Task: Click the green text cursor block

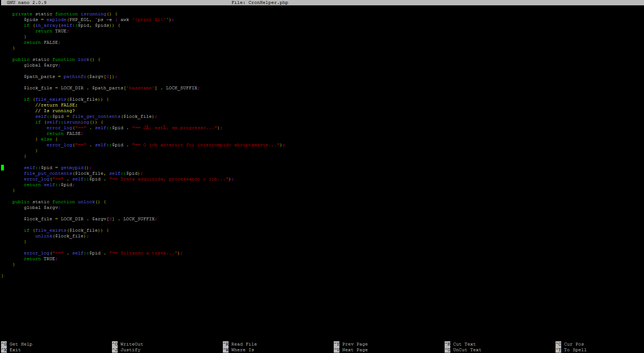Action: pos(2,168)
